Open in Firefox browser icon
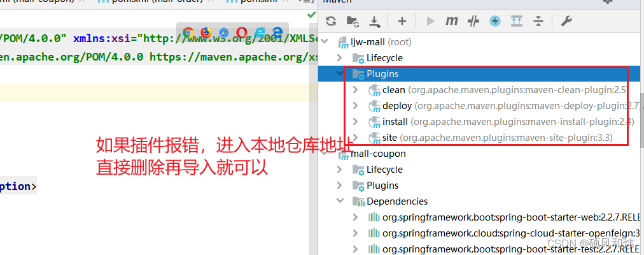The width and height of the screenshot is (644, 255). click(206, 33)
